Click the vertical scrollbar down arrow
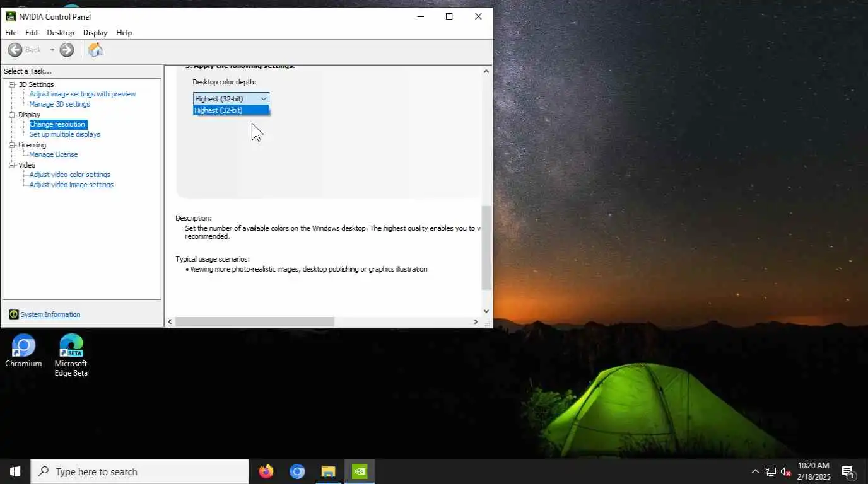Viewport: 868px width, 484px height. (x=486, y=311)
